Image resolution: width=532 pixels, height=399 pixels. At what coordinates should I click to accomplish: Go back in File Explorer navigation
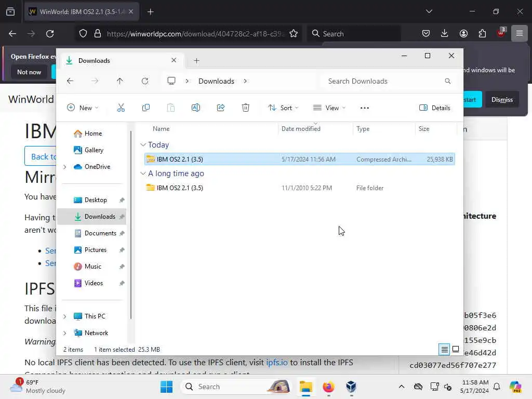click(70, 81)
